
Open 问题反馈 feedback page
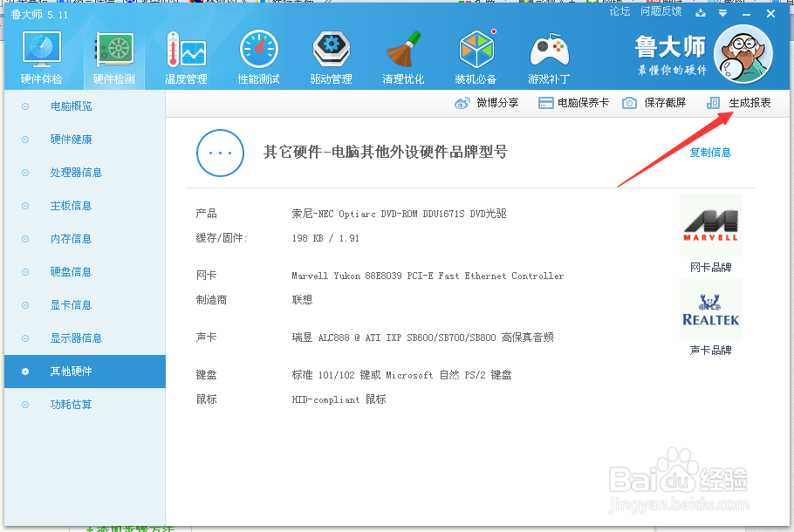tap(662, 10)
